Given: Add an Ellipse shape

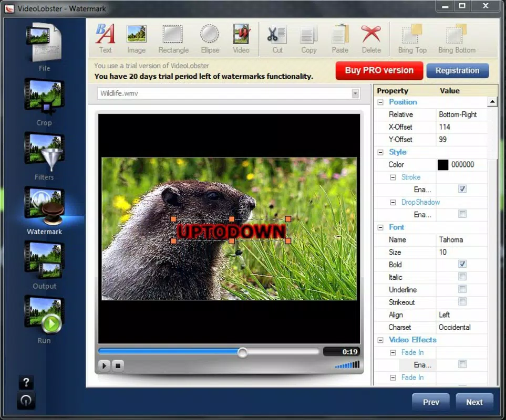Looking at the screenshot, I should [x=210, y=39].
